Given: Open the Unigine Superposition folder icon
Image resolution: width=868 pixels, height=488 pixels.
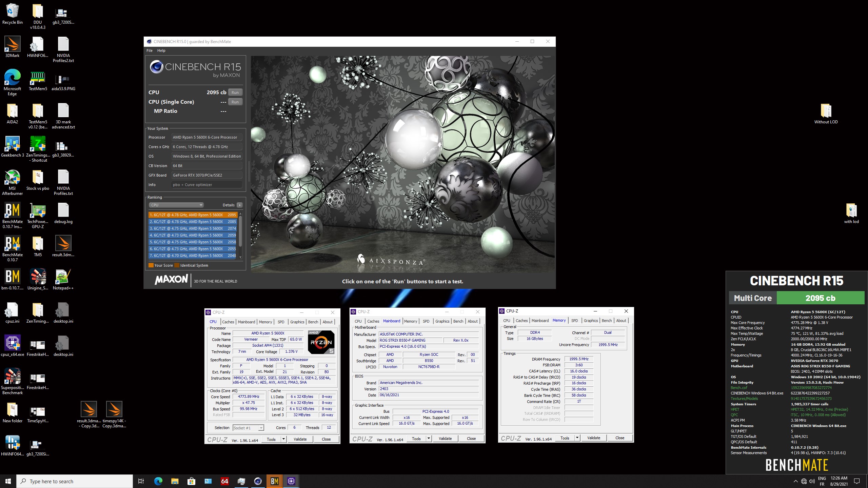Looking at the screenshot, I should pyautogui.click(x=38, y=280).
